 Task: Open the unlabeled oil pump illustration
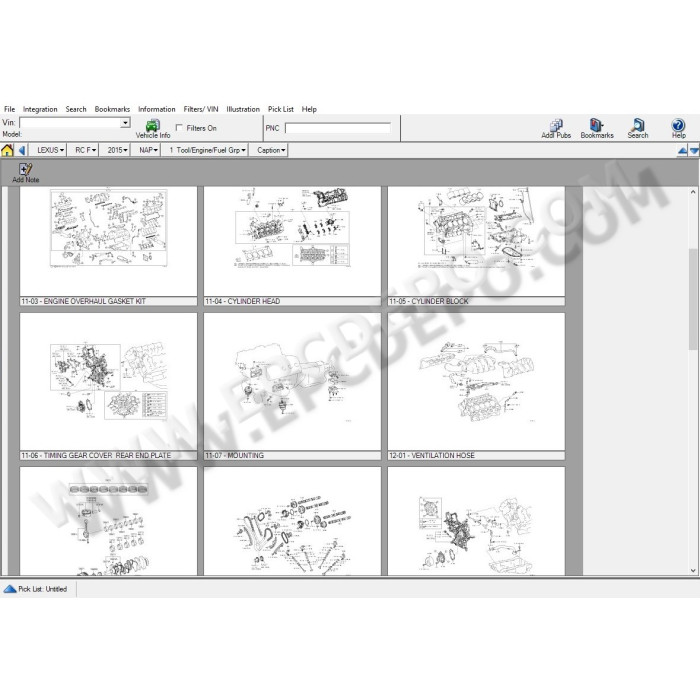[x=476, y=521]
